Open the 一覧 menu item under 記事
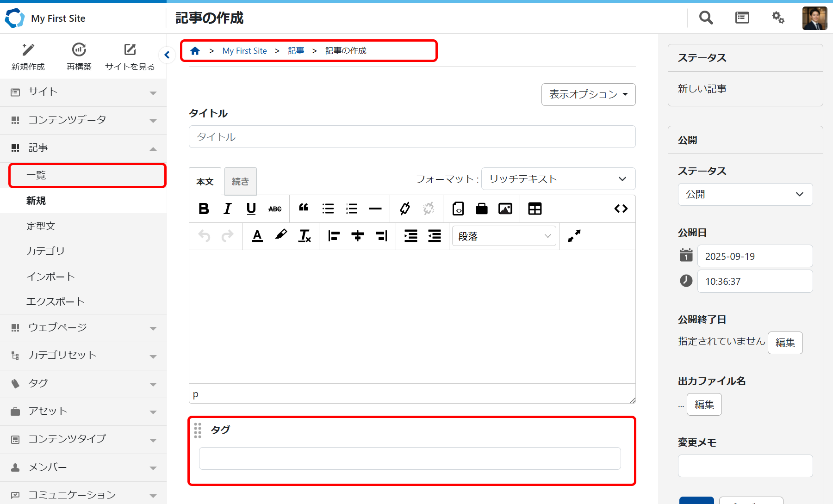Screen dimensions: 833x504 [87, 175]
